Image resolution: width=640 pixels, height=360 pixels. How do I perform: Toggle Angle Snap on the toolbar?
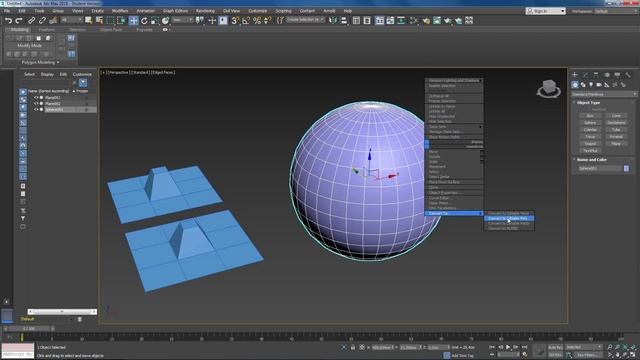point(246,20)
